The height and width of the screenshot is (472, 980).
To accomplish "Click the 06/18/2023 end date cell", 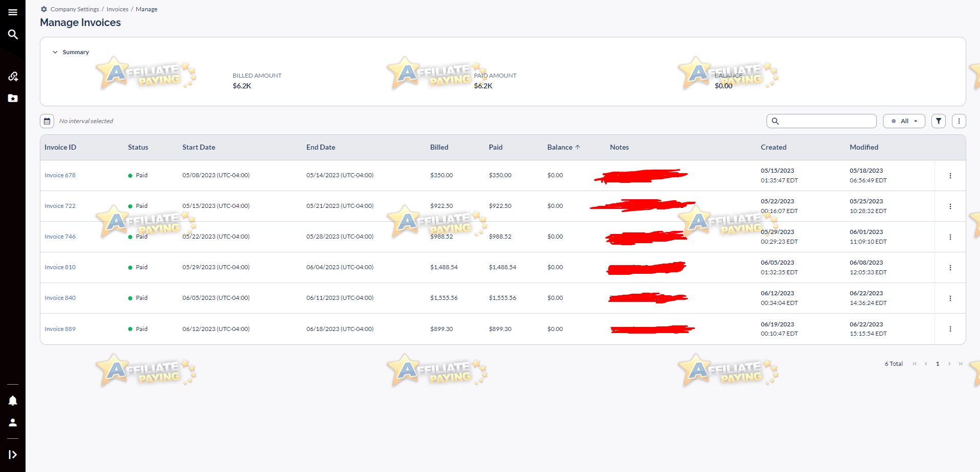I will (x=340, y=329).
